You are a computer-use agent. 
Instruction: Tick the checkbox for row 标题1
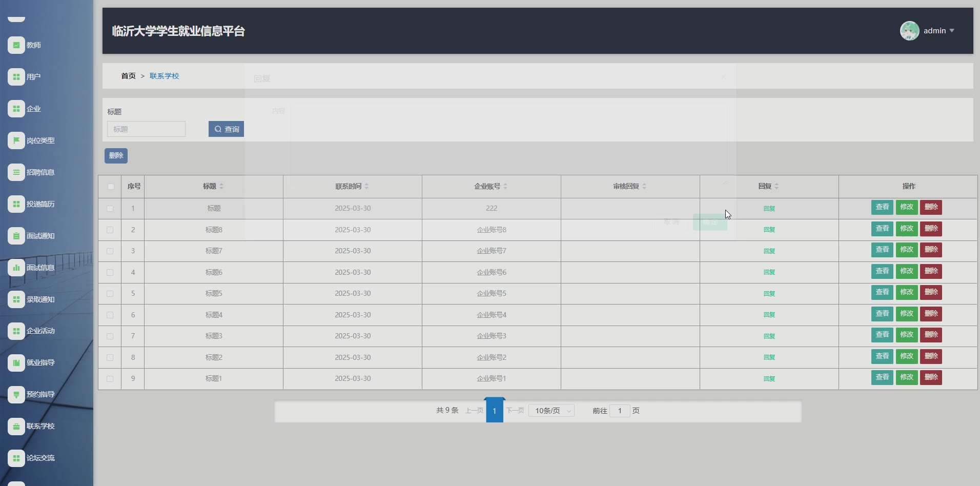pos(110,379)
